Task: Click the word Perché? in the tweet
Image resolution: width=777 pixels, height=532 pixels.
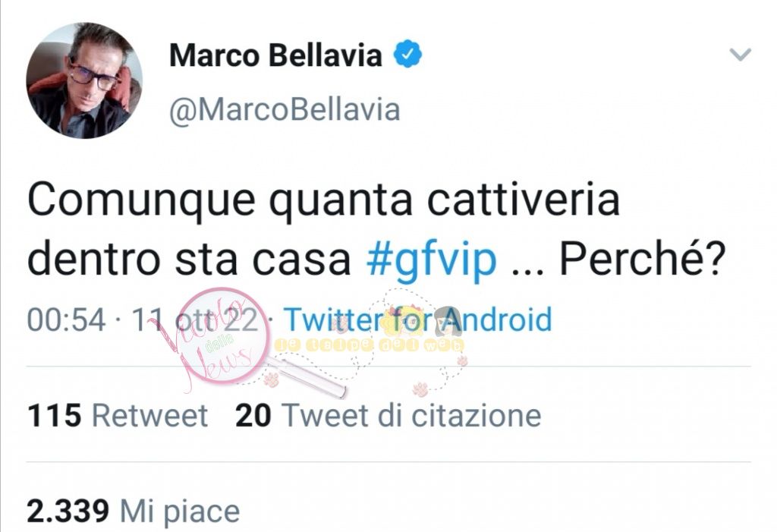Action: coord(642,258)
